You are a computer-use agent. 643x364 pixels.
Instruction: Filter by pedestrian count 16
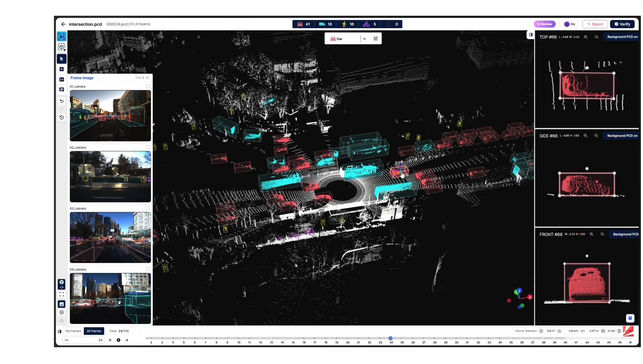(348, 24)
